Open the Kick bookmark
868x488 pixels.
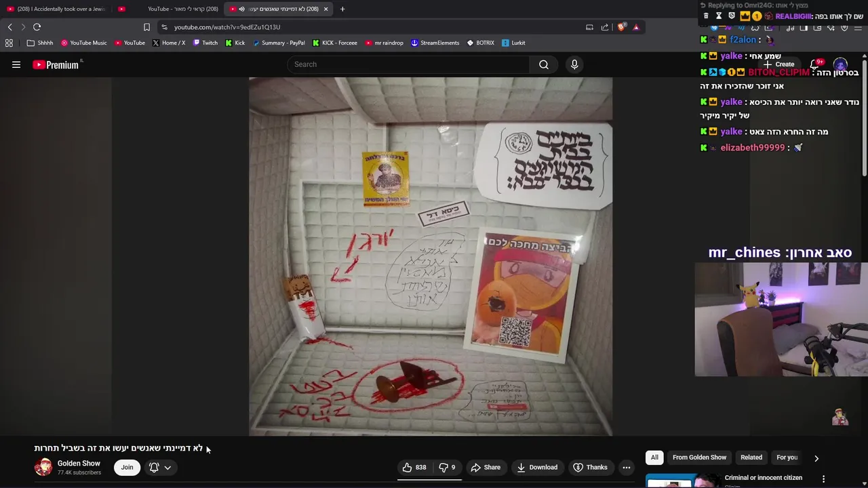235,43
